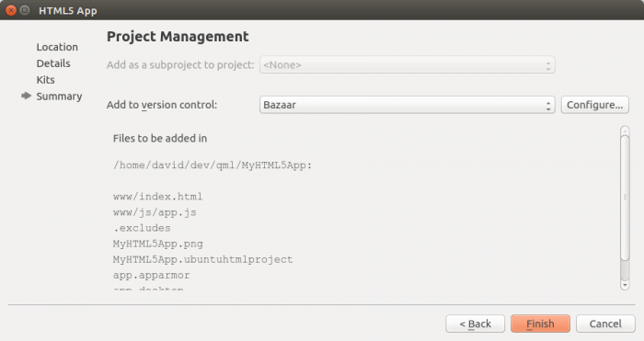Click the <None> subproject combo box
Viewport: 644px width, 341px height.
coord(407,65)
